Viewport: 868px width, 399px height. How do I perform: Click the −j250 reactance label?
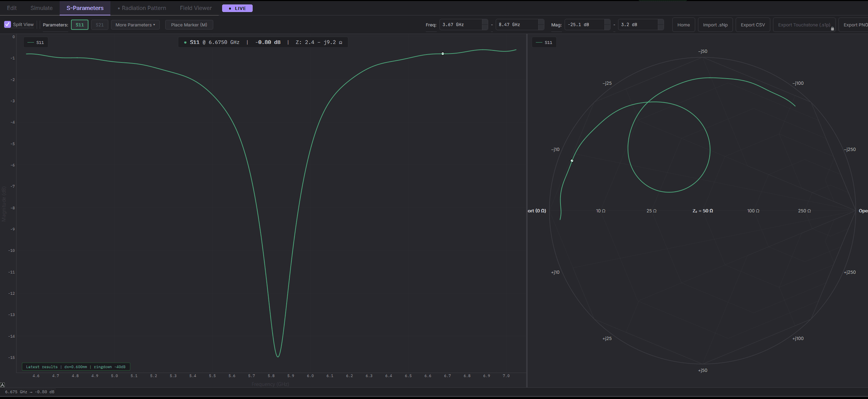[x=849, y=149]
